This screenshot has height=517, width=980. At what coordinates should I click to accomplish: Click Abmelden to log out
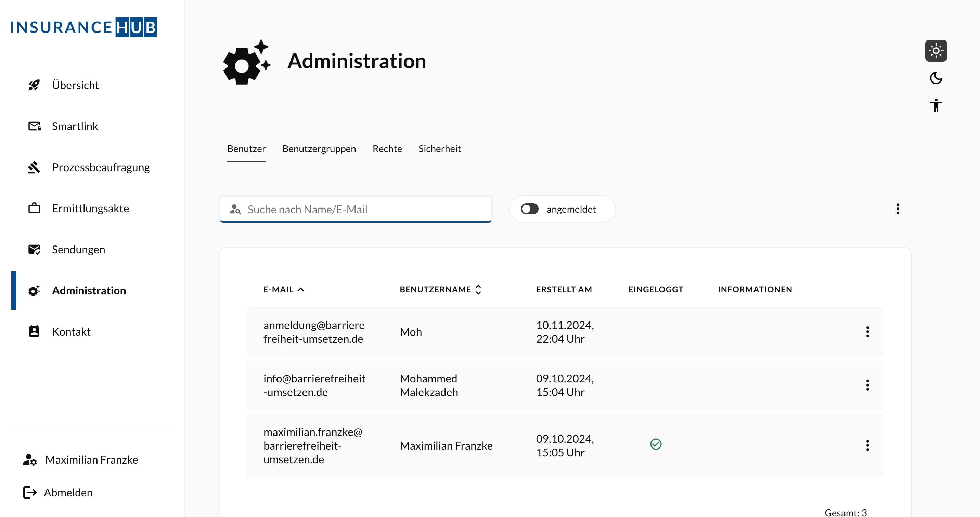[68, 492]
